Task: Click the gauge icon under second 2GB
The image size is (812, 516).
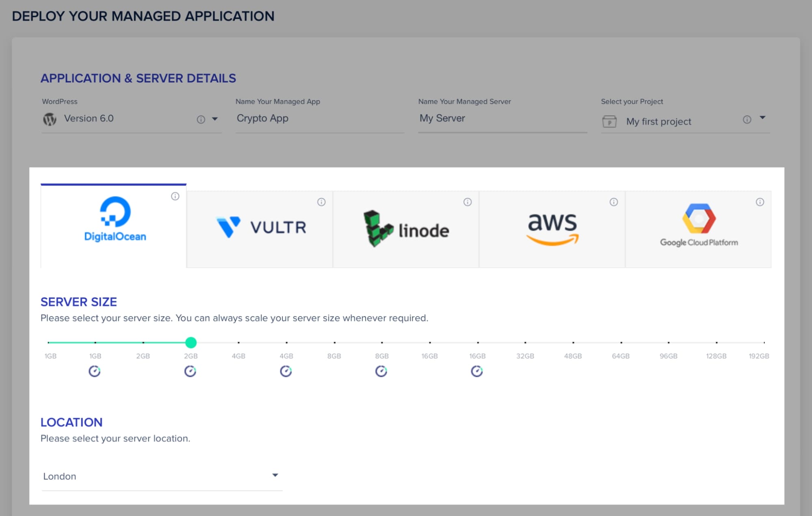Action: point(190,371)
